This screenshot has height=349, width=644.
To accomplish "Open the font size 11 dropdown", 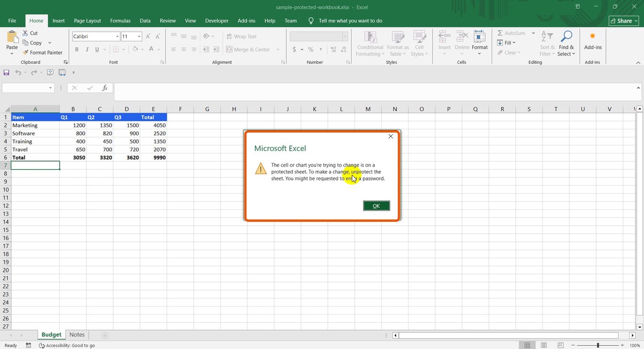I will click(x=139, y=37).
